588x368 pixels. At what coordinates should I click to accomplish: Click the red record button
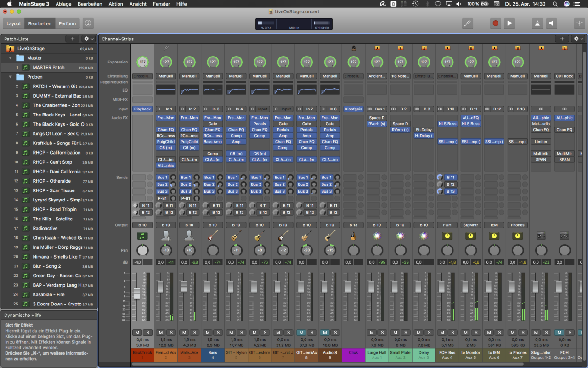(x=495, y=23)
